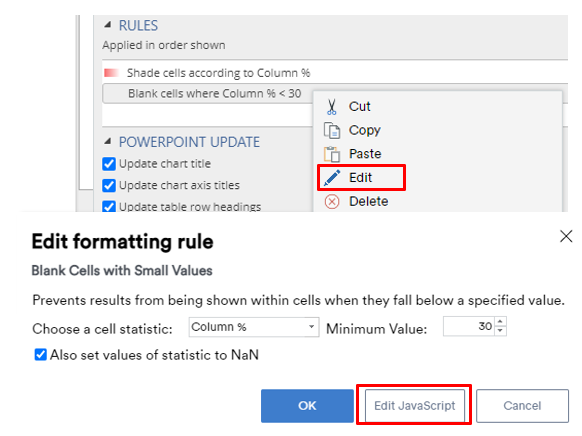This screenshot has width=582, height=436.
Task: Choose Delete from the context menu
Action: pos(369,201)
